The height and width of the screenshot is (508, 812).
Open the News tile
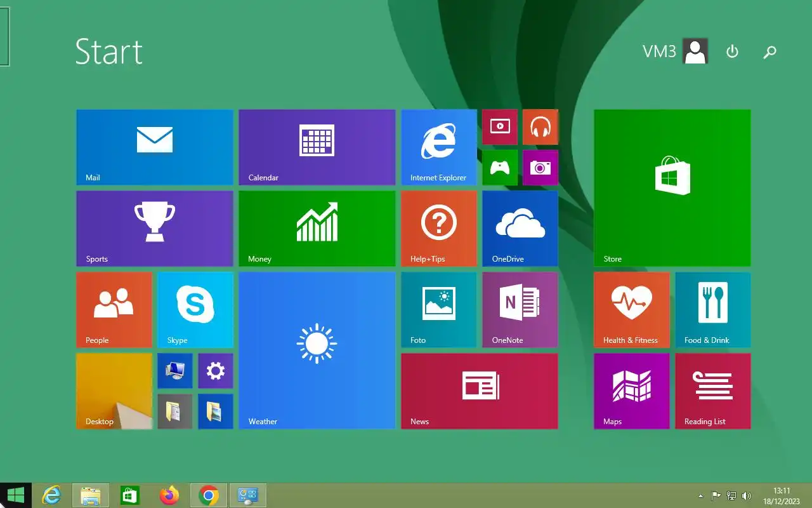click(x=480, y=391)
